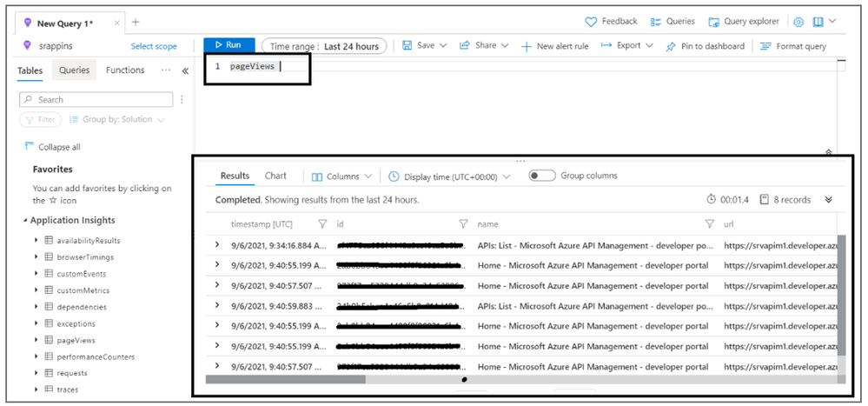This screenshot has width=868, height=406.
Task: Select the customMetrics table
Action: 83,290
